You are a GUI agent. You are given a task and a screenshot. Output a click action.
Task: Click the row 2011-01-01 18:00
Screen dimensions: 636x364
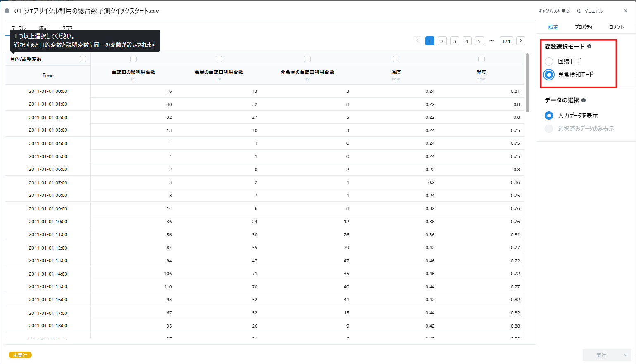pyautogui.click(x=265, y=326)
